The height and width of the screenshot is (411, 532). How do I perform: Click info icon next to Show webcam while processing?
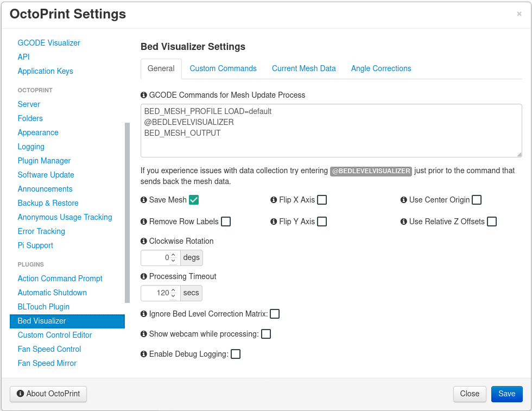click(x=144, y=334)
